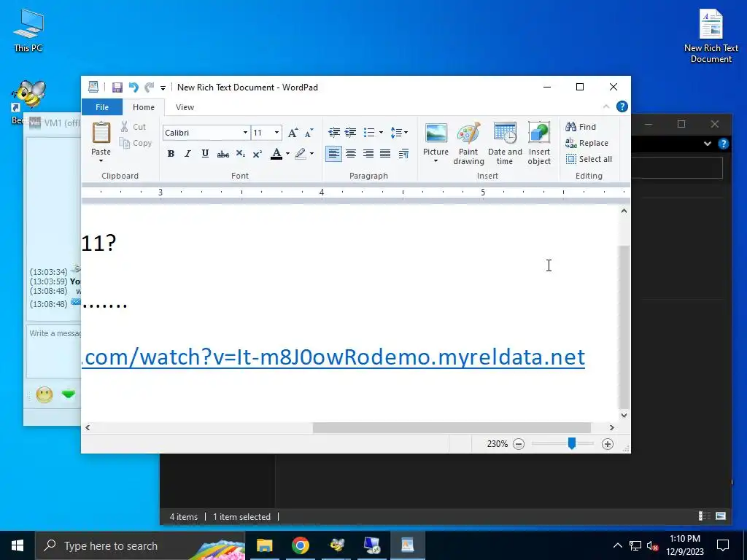Click the taskbar muted volume speaker icon

point(653,545)
